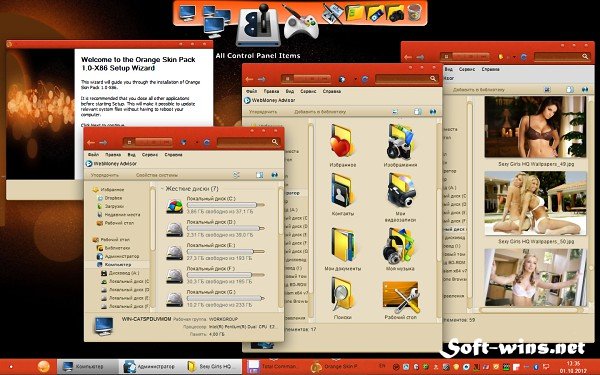Open the Контакты folder icon

point(342,190)
